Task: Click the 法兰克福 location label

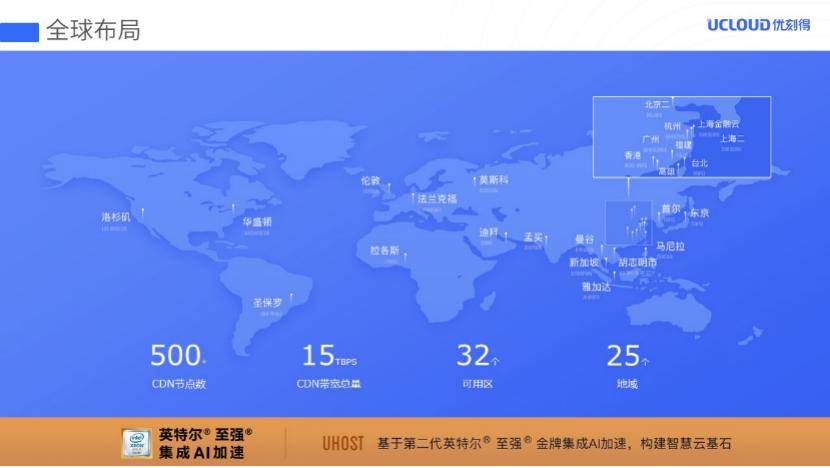Action: click(437, 199)
